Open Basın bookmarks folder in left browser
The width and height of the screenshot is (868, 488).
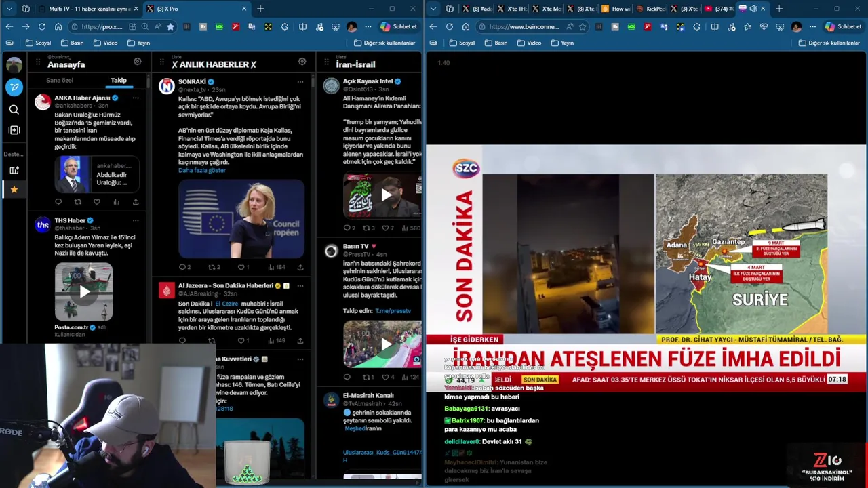coord(73,43)
